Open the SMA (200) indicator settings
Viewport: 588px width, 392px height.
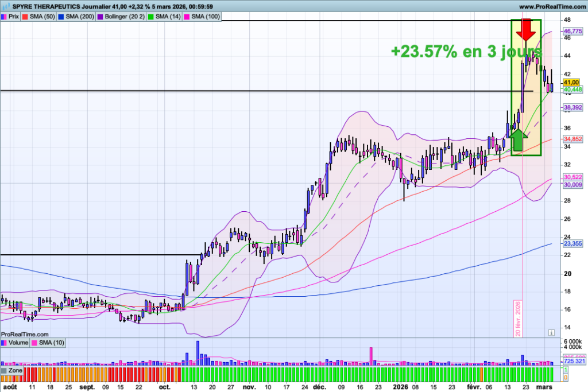78,17
